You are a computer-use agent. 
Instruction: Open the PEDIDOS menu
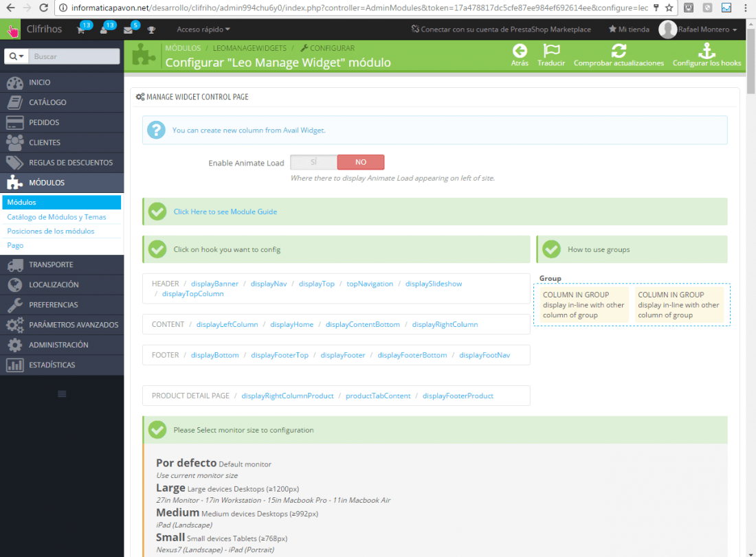coord(62,122)
